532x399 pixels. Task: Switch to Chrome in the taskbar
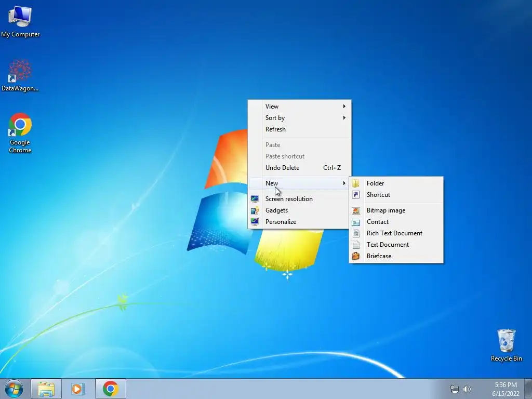[111, 389]
